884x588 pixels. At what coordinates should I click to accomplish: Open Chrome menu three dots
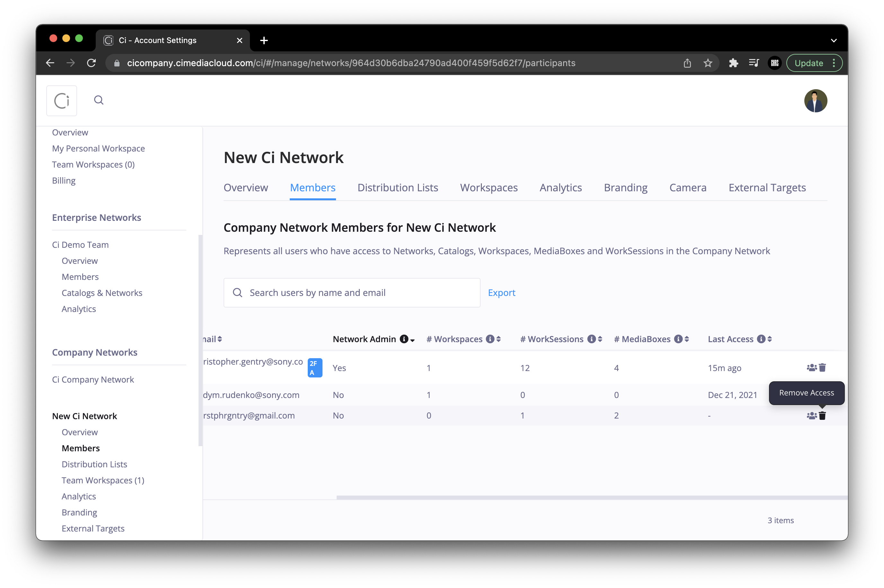click(x=834, y=63)
